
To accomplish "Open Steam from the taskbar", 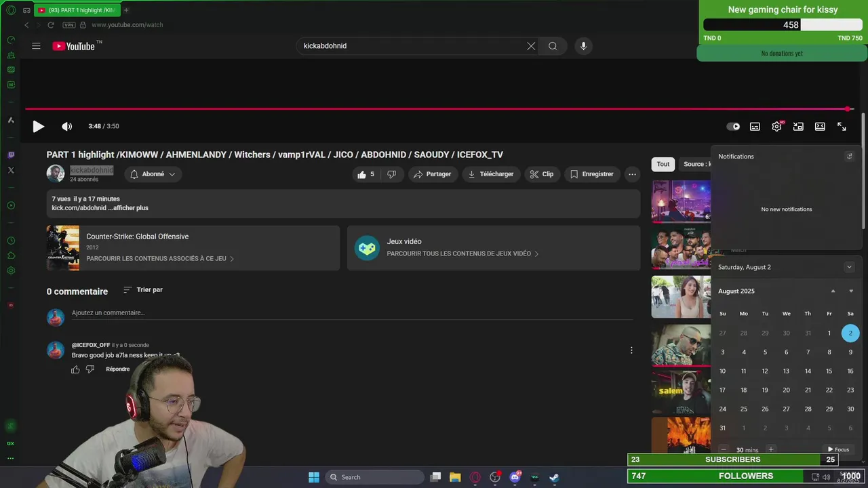I will click(554, 477).
